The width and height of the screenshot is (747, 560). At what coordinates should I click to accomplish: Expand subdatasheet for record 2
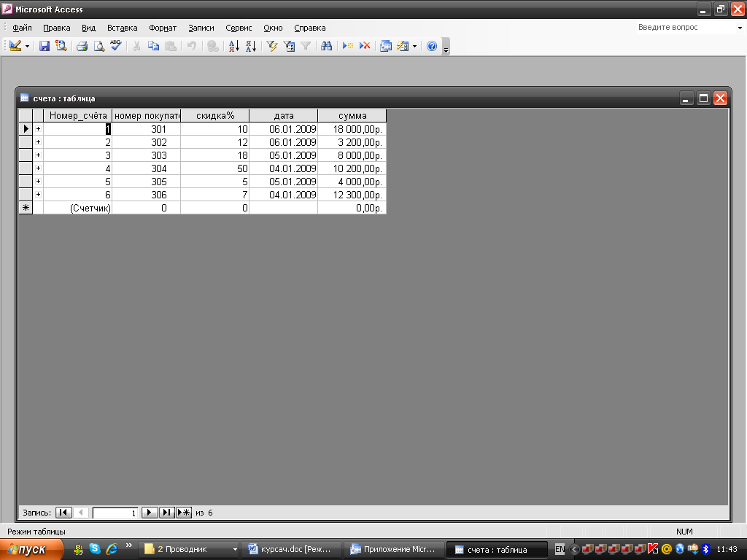(x=38, y=142)
